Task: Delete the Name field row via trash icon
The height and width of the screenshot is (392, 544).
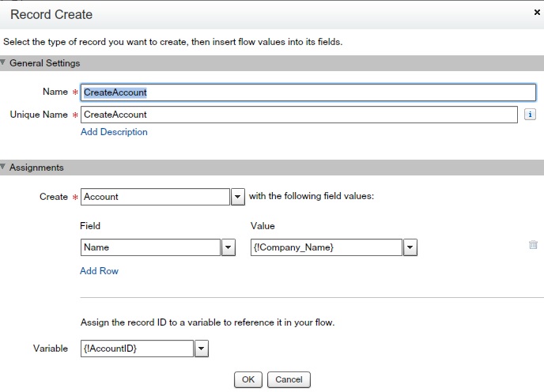Action: click(533, 246)
